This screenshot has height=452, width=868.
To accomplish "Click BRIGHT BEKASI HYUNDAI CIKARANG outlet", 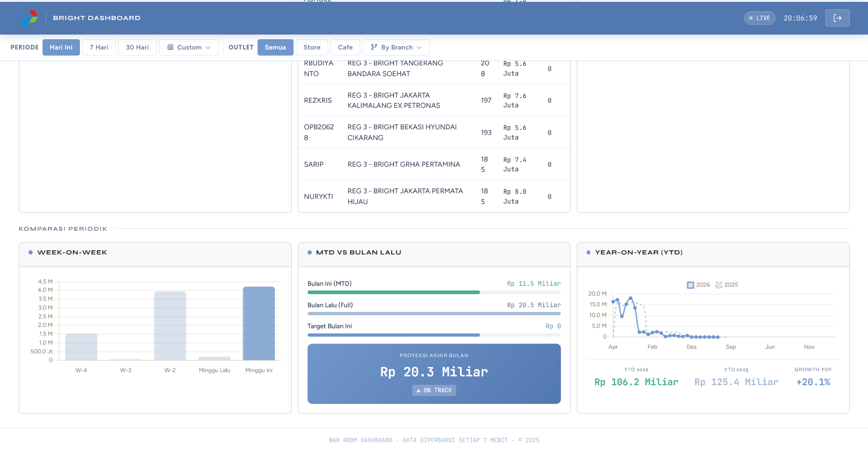I will 402,132.
